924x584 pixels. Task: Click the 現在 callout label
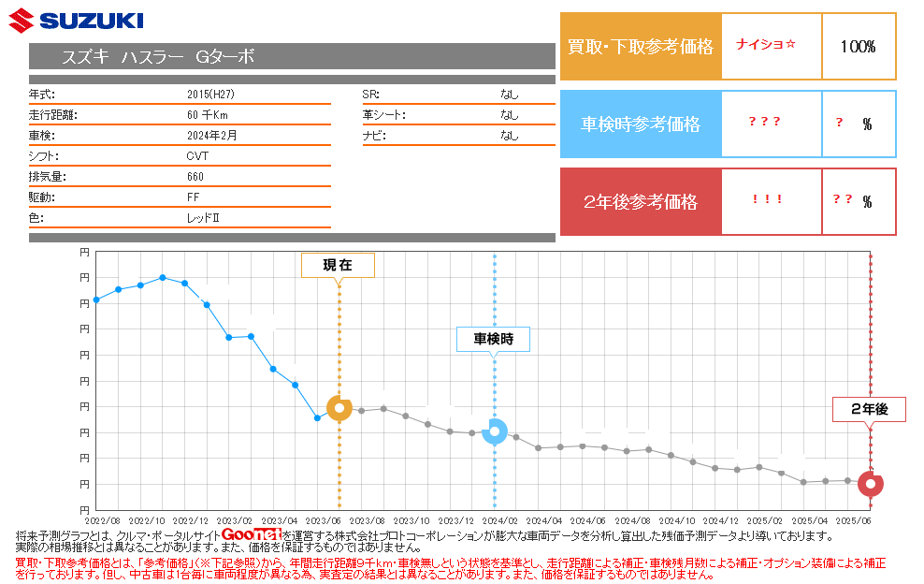(339, 266)
